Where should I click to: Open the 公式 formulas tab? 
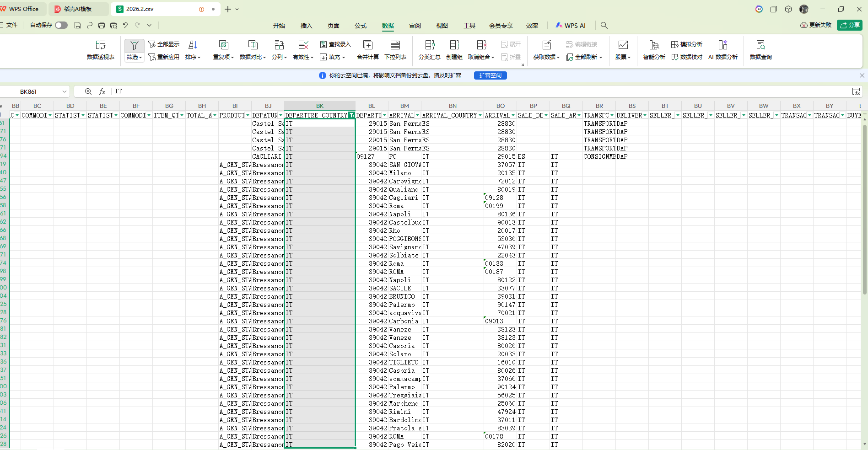pyautogui.click(x=361, y=26)
